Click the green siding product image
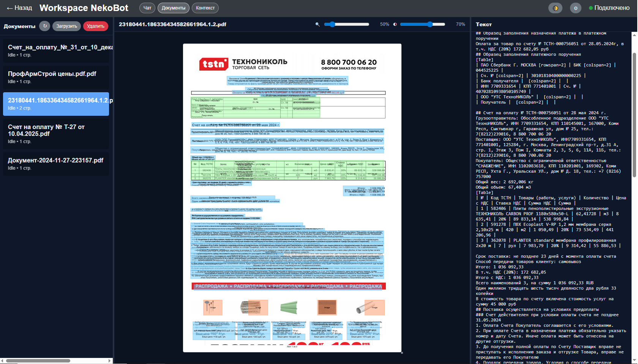 click(289, 308)
